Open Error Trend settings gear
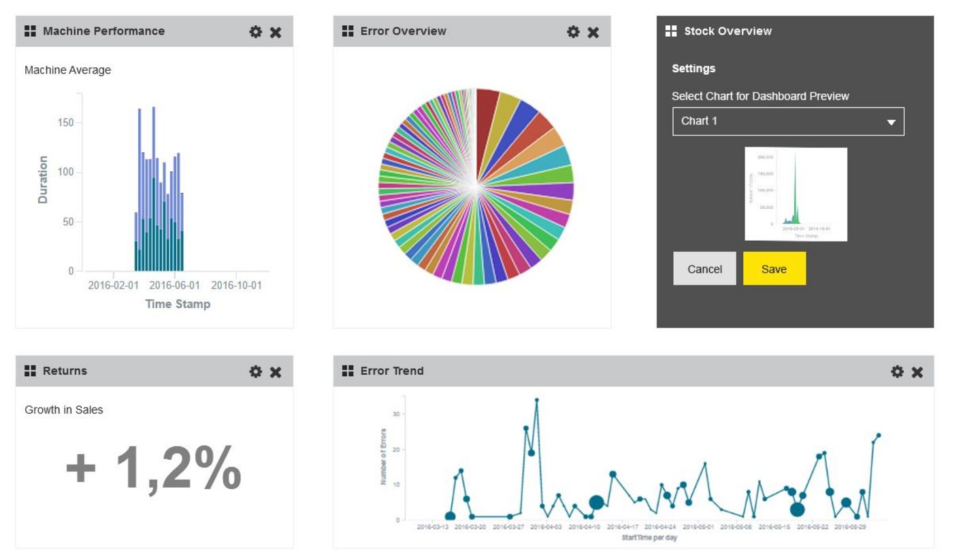This screenshot has height=551, width=980. click(897, 371)
